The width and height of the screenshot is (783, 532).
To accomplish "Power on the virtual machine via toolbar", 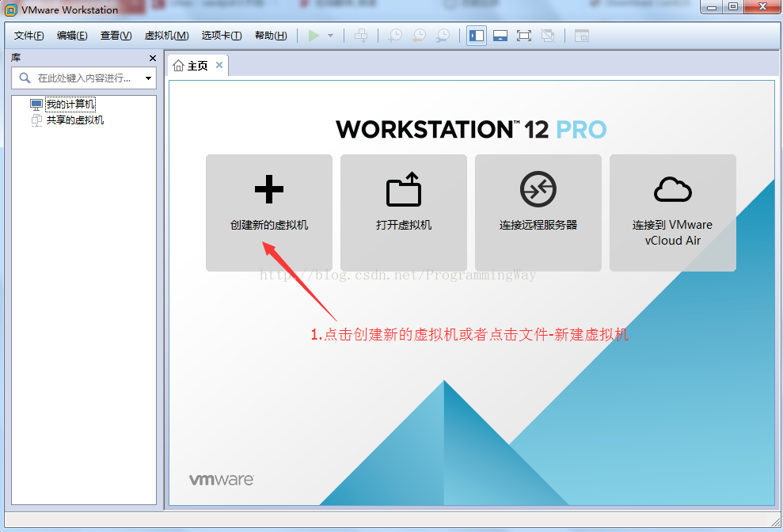I will point(312,36).
